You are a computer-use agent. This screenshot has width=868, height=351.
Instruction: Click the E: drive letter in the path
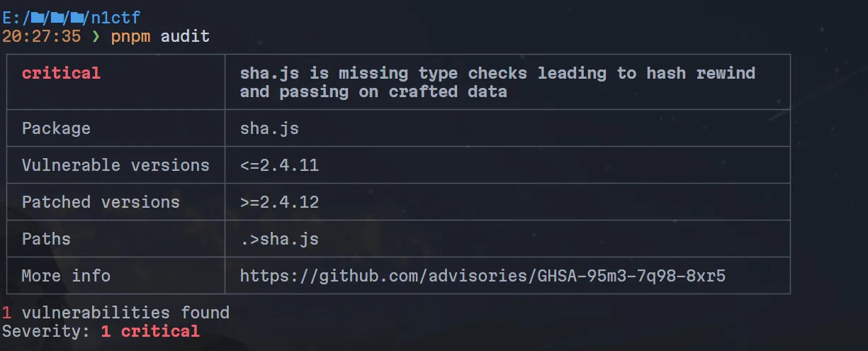click(11, 17)
